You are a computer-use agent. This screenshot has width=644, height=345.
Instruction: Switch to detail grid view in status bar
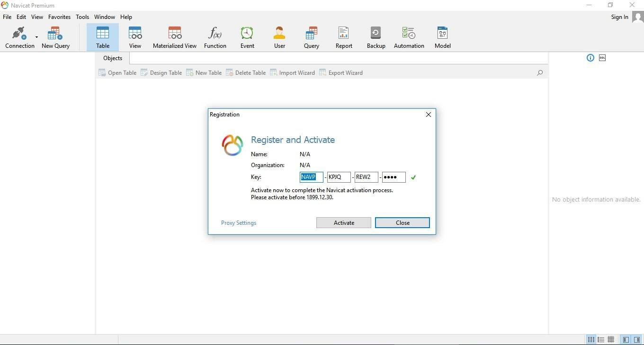pyautogui.click(x=611, y=340)
